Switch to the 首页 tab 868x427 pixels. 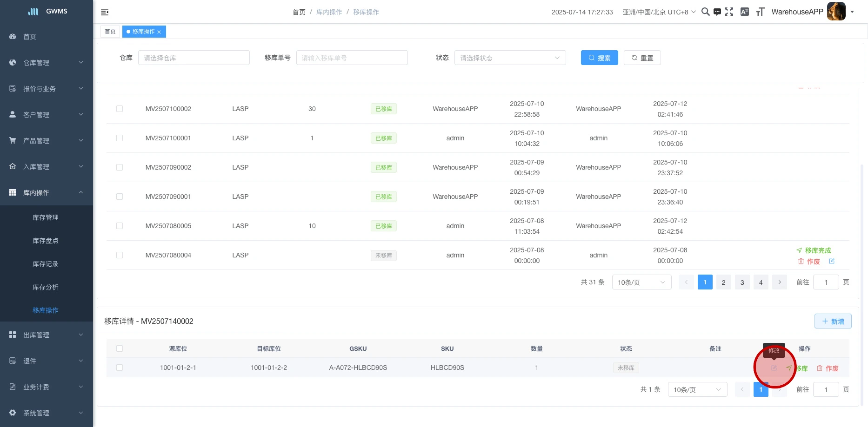point(110,32)
